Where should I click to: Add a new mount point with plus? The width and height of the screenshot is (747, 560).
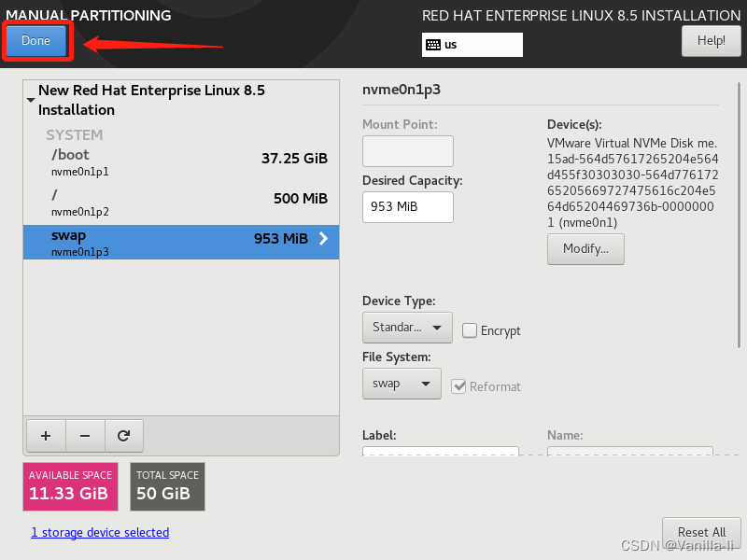click(46, 436)
